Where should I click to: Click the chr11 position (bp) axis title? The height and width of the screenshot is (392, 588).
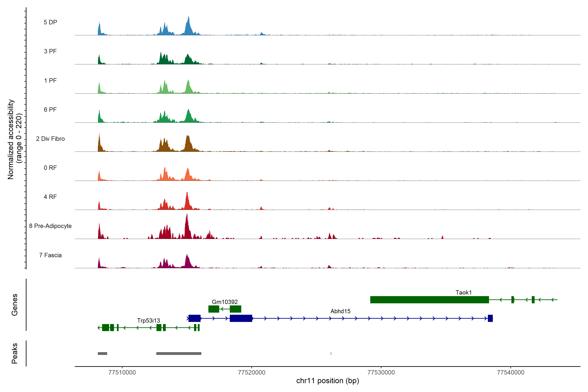(x=327, y=381)
